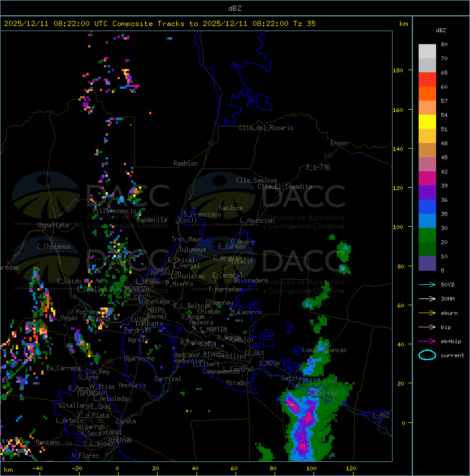470x476 pixels.
Task: Select the magenta swatch between 42 and 39
Action: point(427,179)
